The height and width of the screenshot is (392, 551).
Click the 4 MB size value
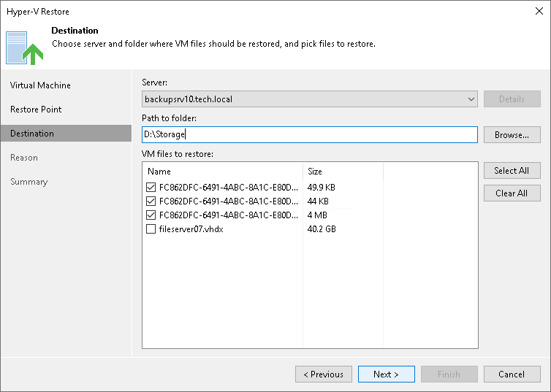317,215
